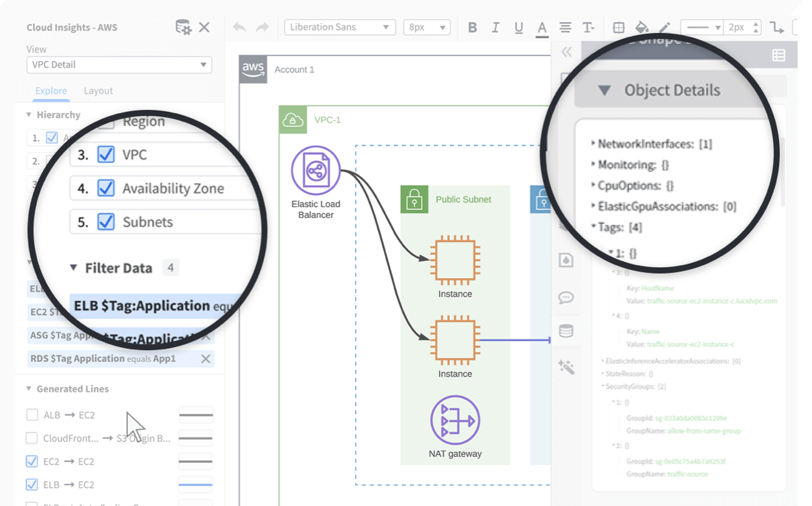Toggle the first hierarchy item checkbox
The image size is (812, 506).
[x=52, y=138]
